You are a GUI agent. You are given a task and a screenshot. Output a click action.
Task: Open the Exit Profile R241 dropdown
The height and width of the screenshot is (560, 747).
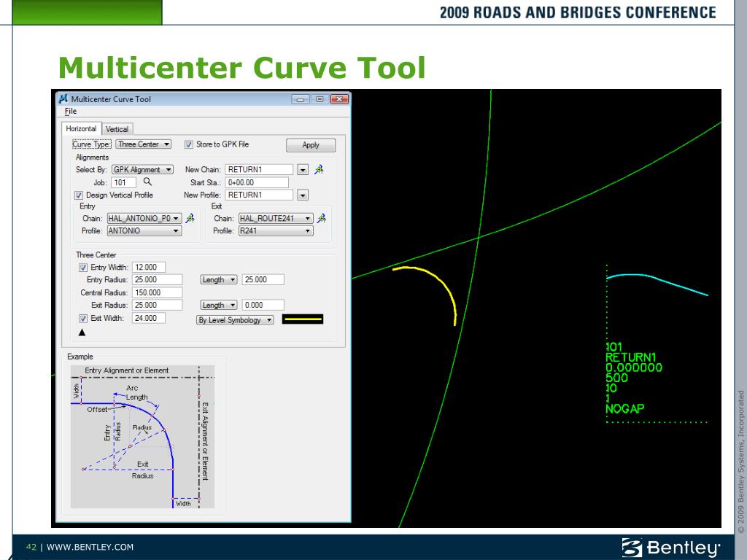tap(276, 230)
